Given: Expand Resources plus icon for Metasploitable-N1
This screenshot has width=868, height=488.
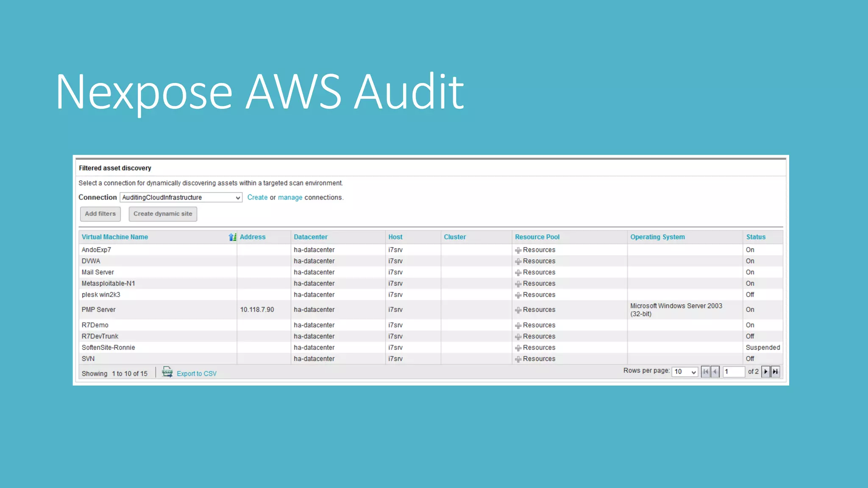Looking at the screenshot, I should pos(518,284).
